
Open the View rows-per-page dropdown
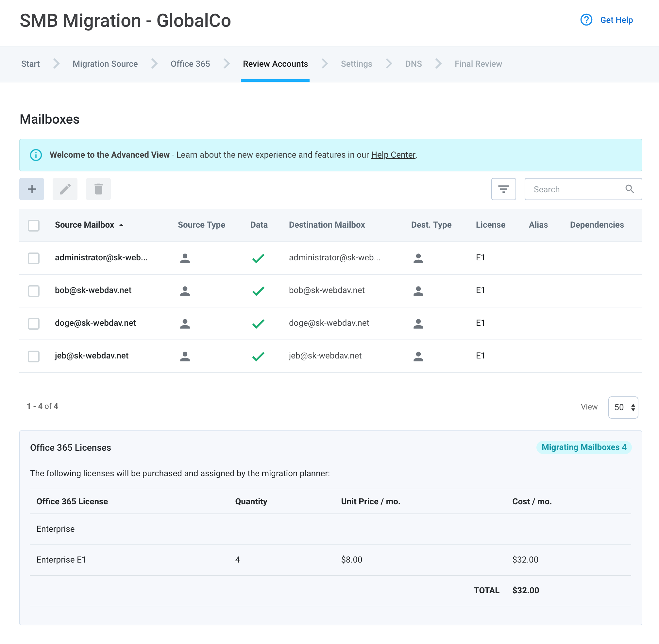tap(623, 407)
